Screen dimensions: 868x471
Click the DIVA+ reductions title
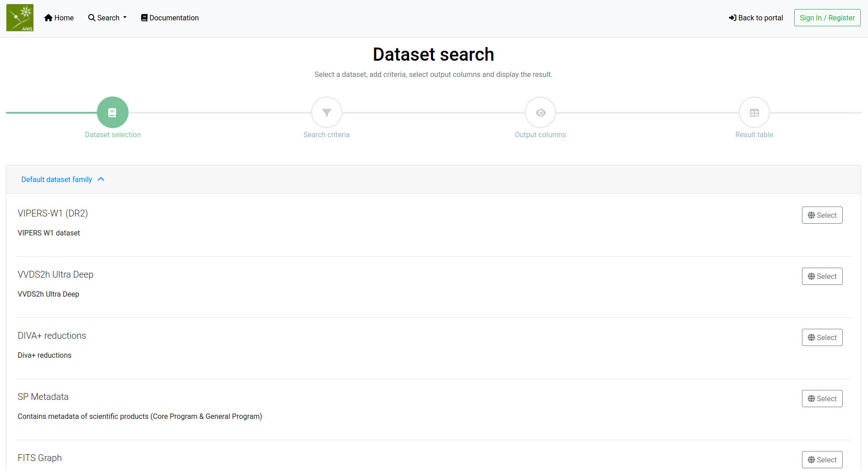click(x=52, y=336)
